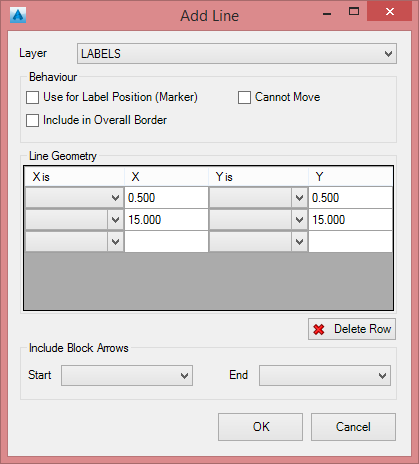
Task: Close the Add Line dialog
Action: point(389,12)
